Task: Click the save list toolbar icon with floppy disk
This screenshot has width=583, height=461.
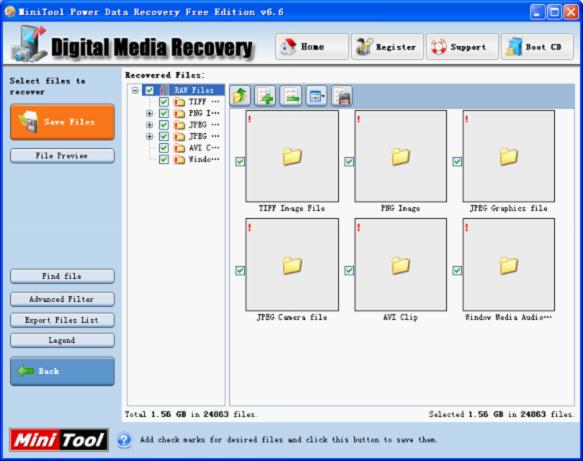Action: click(x=342, y=96)
